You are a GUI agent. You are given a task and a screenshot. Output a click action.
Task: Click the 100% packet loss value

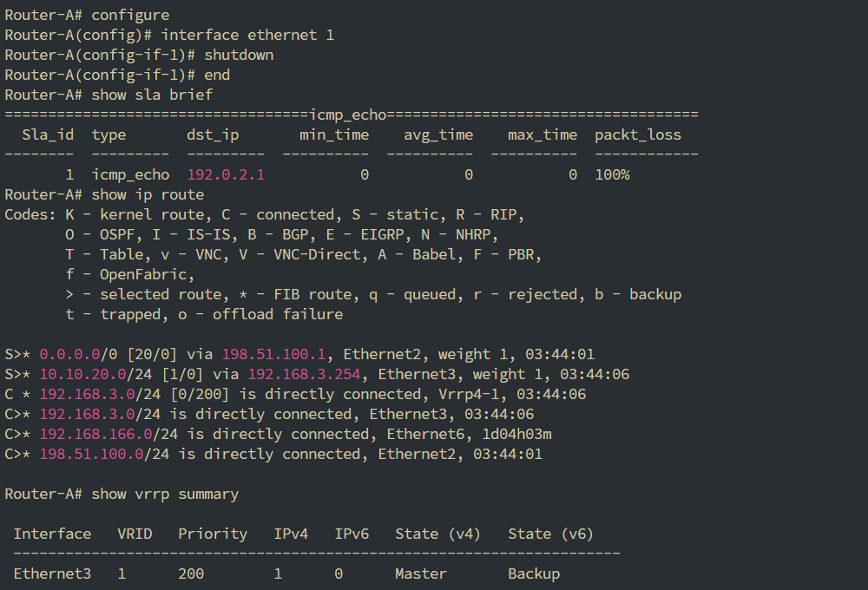(612, 175)
